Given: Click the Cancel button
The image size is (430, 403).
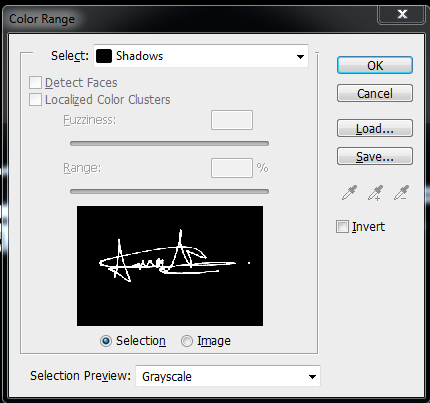Looking at the screenshot, I should pyautogui.click(x=375, y=93).
